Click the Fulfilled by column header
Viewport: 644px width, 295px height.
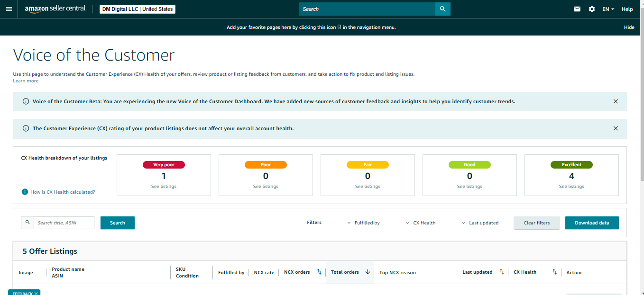pos(231,272)
